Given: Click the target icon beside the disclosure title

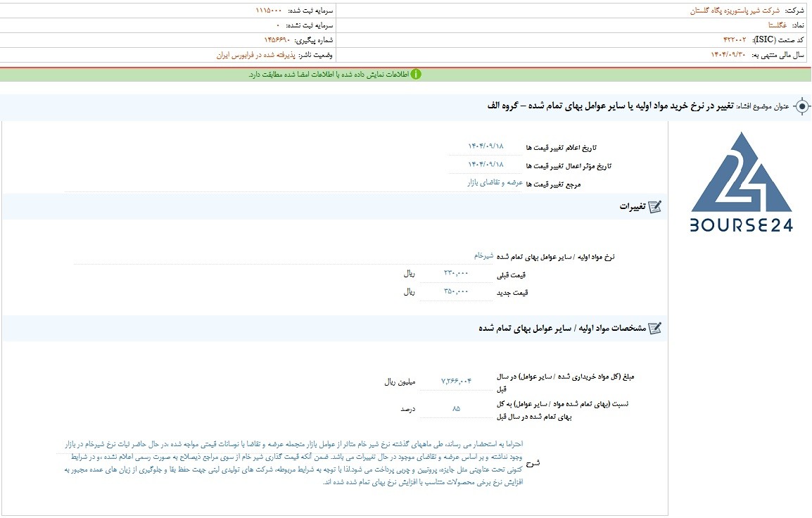Looking at the screenshot, I should 801,106.
